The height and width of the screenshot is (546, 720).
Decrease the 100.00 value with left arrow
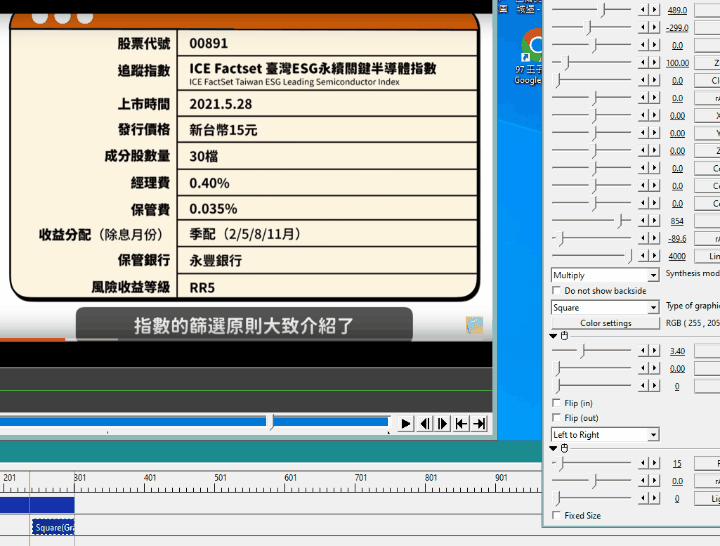[x=643, y=62]
